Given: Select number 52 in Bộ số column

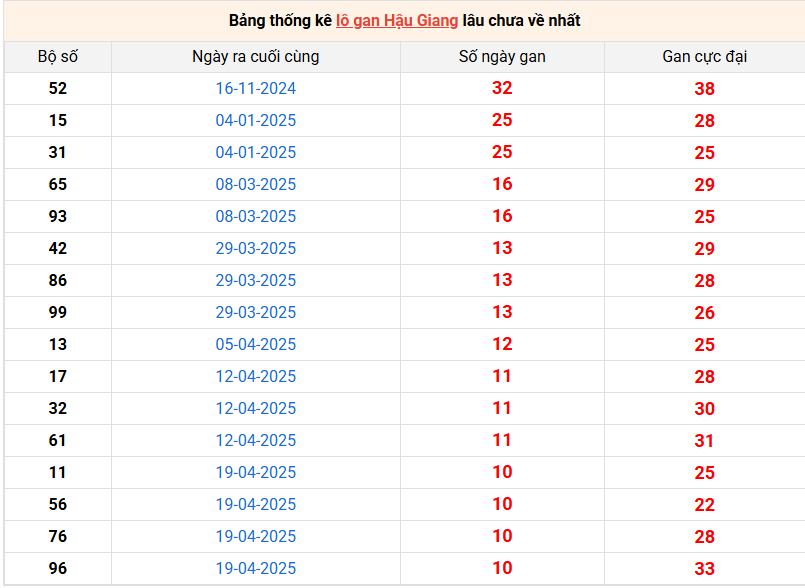Looking at the screenshot, I should (58, 88).
